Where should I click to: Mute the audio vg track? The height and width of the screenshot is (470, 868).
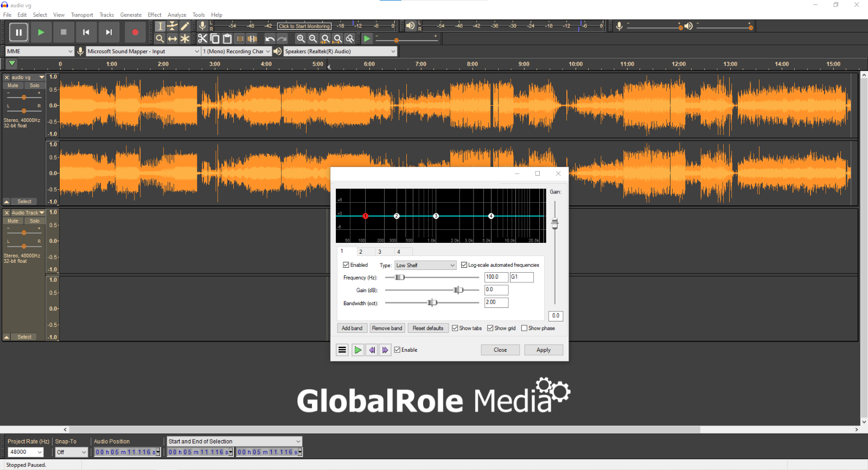pos(13,86)
